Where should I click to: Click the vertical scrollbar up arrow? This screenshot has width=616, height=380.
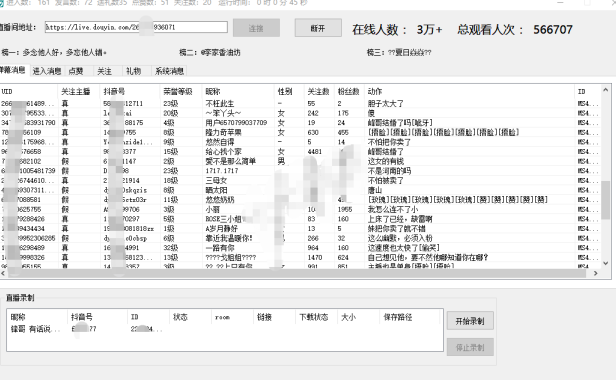[605, 90]
